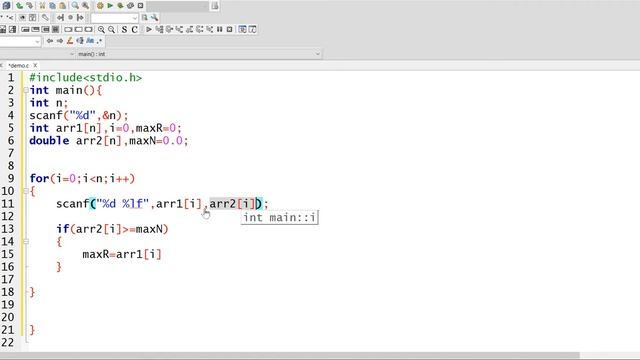Click the search options wrench icon
Screen dimensions: 640x360
[x=155, y=18]
